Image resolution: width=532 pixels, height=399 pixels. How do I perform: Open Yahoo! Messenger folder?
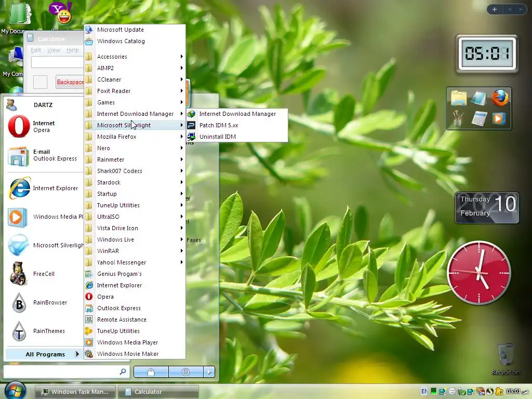(x=135, y=262)
